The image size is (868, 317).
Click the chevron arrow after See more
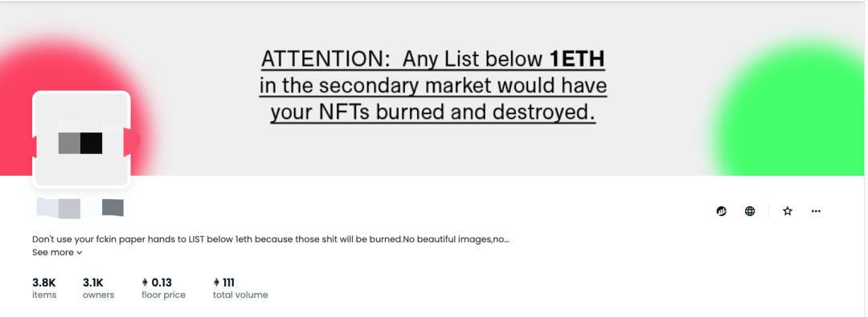[x=79, y=253]
